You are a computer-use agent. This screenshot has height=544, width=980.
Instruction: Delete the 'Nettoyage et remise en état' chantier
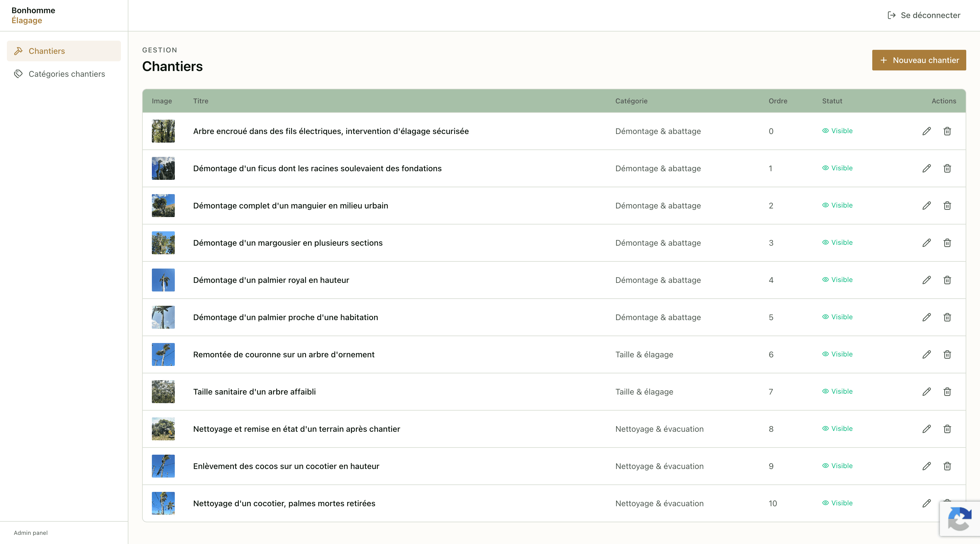click(x=947, y=429)
